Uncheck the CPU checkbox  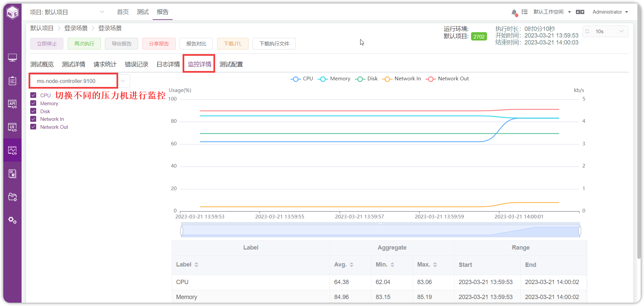33,95
